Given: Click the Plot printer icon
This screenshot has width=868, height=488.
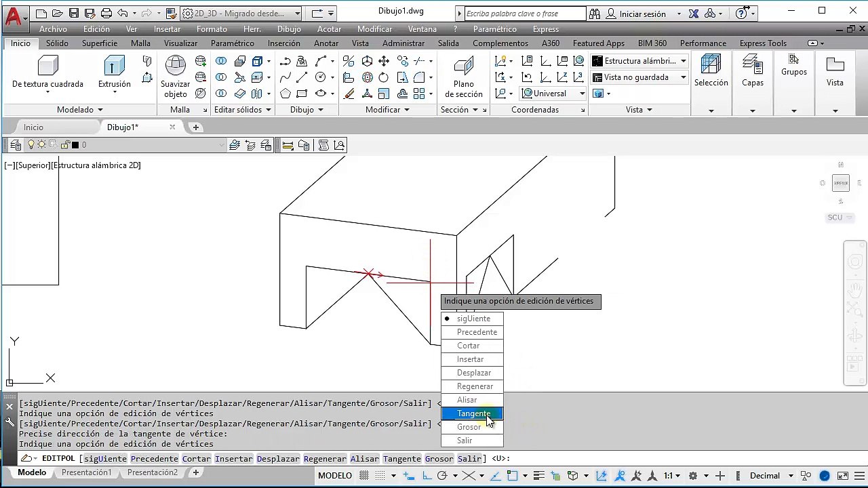Looking at the screenshot, I should point(106,14).
